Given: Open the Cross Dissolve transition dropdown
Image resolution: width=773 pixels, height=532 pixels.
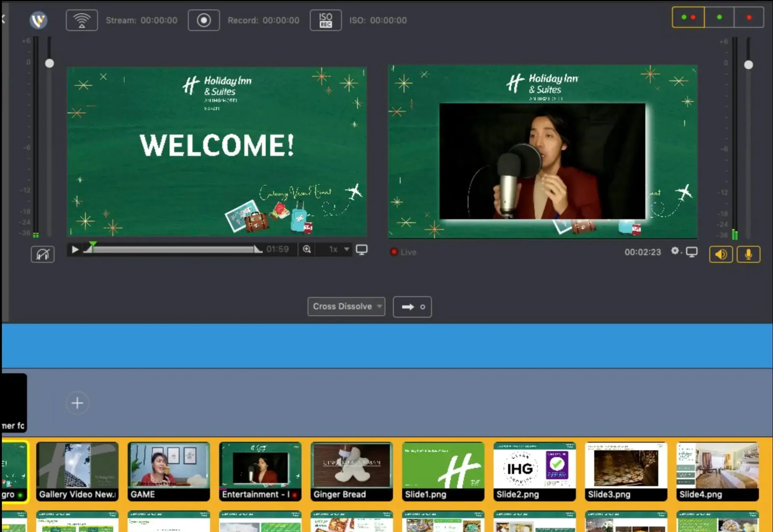Looking at the screenshot, I should pos(346,306).
